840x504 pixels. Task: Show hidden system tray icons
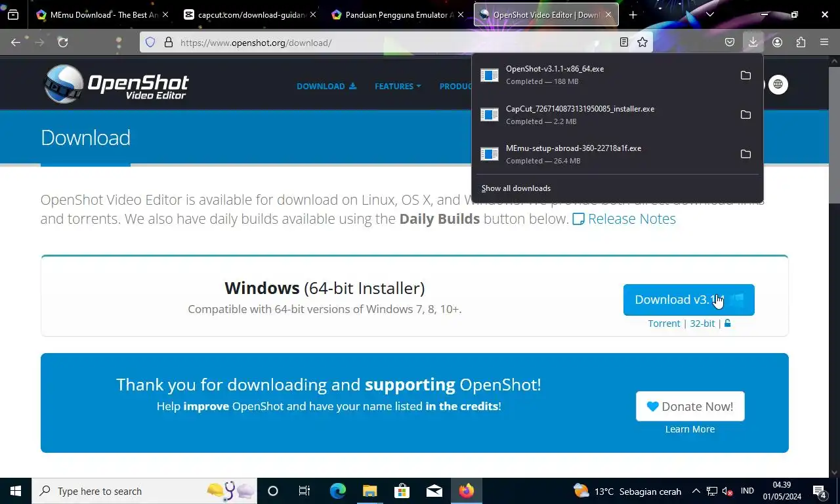[x=696, y=491]
